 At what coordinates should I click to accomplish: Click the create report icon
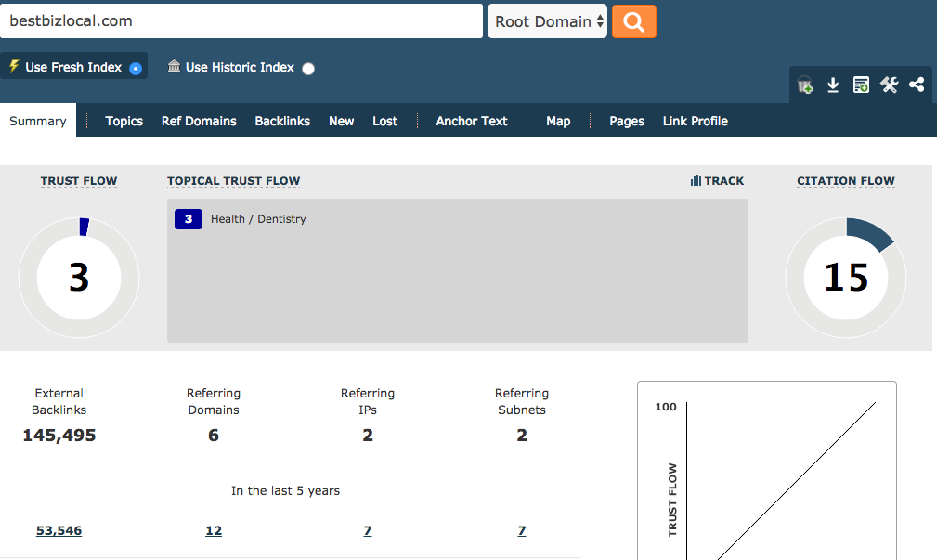tap(861, 85)
